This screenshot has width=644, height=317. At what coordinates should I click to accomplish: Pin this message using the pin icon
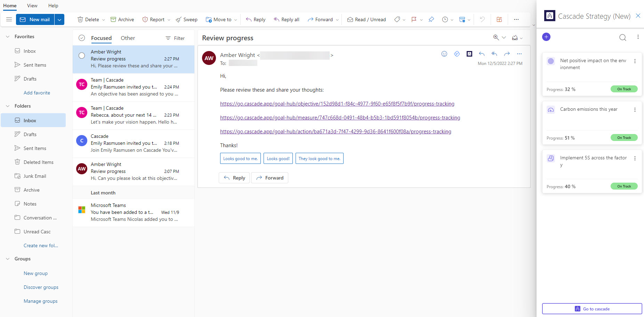[431, 19]
